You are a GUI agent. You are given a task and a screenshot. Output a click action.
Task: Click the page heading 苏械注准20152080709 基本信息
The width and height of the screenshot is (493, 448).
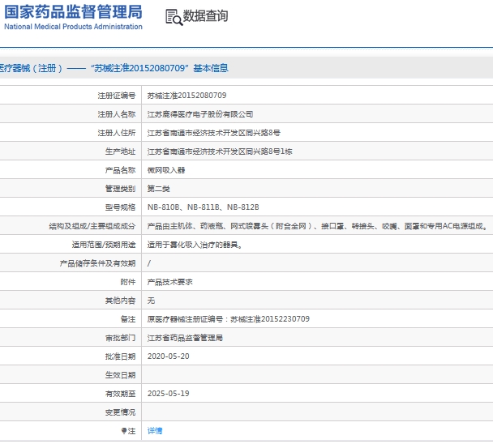(x=160, y=68)
